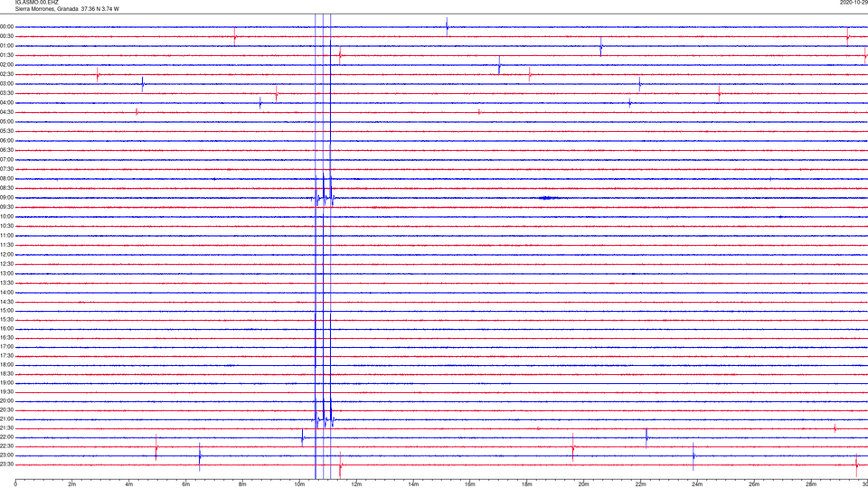868x488 pixels.
Task: Pick the 12:30 time label
Action: (x=6, y=264)
